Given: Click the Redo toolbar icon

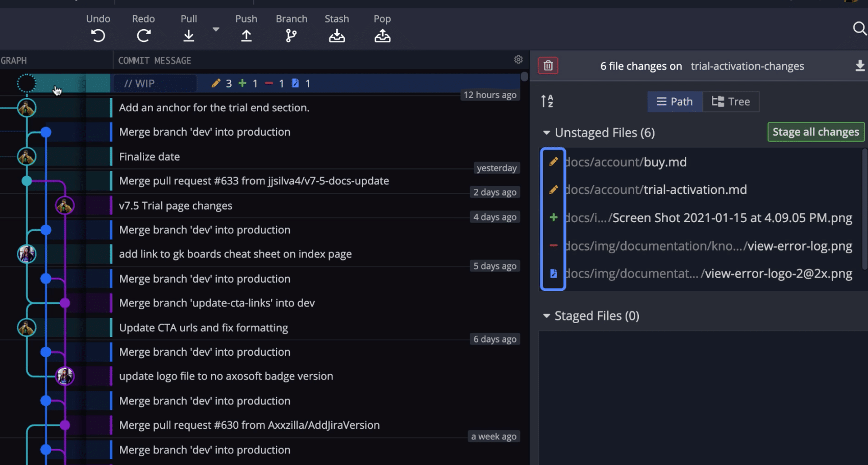Looking at the screenshot, I should click(143, 35).
